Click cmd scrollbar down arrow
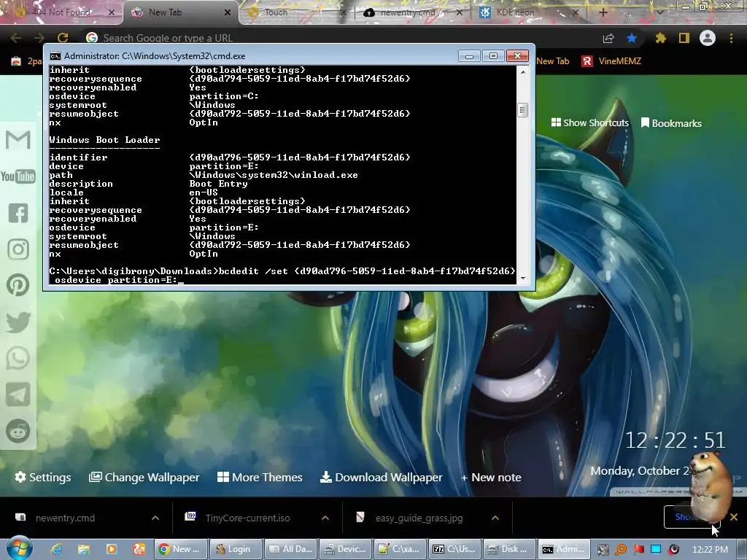The width and height of the screenshot is (747, 560). (x=522, y=278)
